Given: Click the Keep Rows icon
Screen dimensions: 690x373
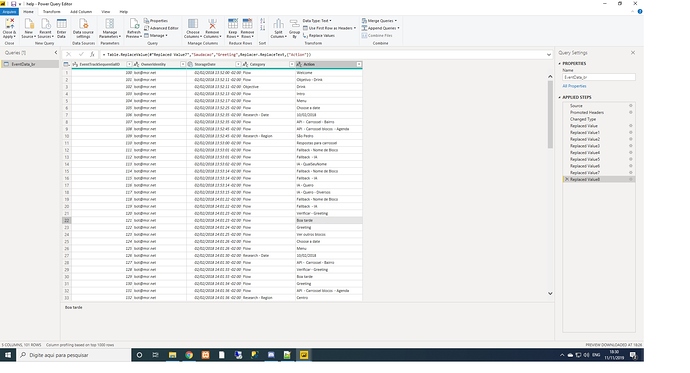Looking at the screenshot, I should tap(232, 29).
